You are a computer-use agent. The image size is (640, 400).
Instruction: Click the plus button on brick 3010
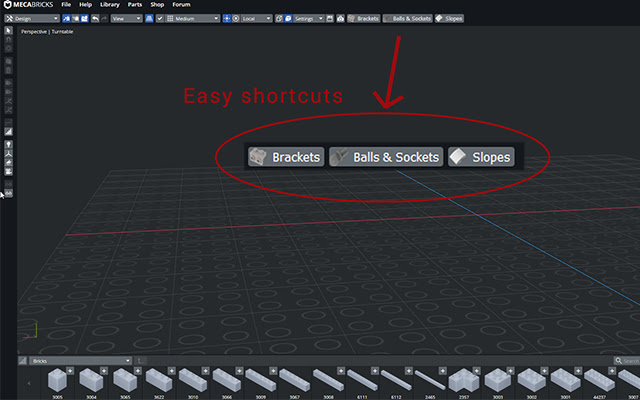[x=205, y=371]
